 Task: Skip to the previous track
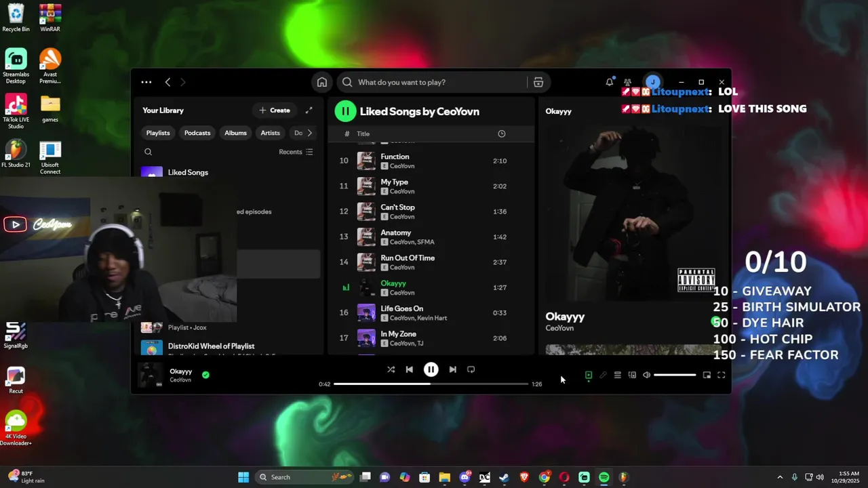[x=409, y=369]
